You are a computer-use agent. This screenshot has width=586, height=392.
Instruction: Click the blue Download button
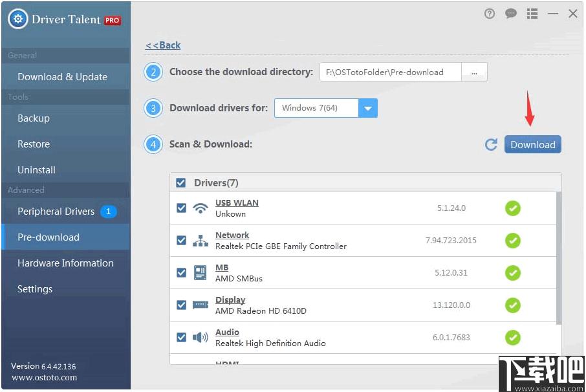[x=532, y=145]
